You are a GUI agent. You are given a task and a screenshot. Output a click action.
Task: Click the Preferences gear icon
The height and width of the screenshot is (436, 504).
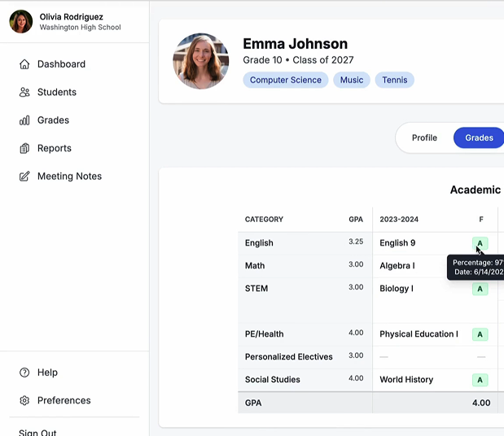(x=24, y=400)
